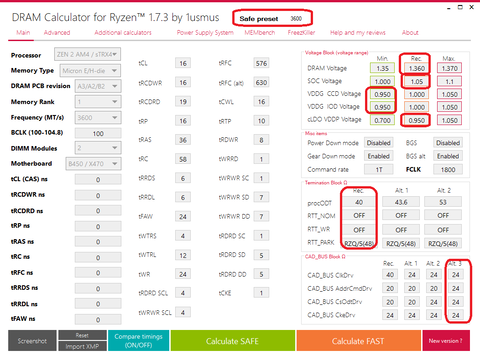Click CAD_BUS ClkDrv Rec. value 40
This screenshot has width=480, height=361.
[x=390, y=275]
